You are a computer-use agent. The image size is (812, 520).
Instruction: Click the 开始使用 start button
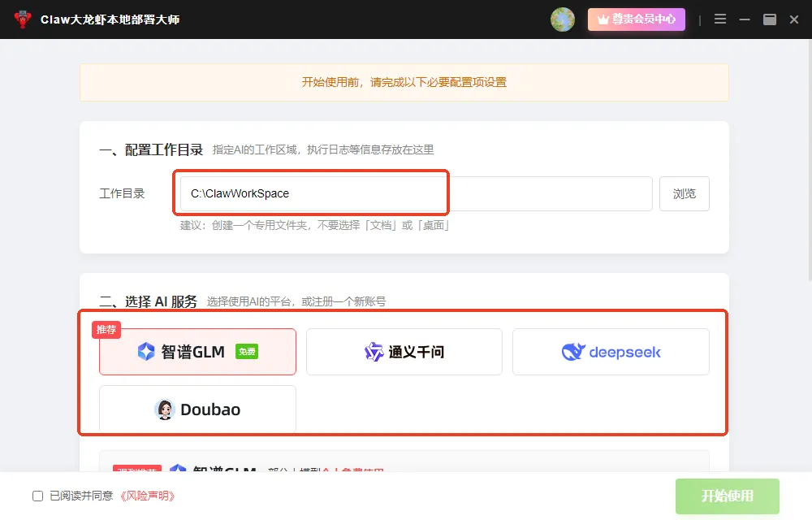pos(727,496)
